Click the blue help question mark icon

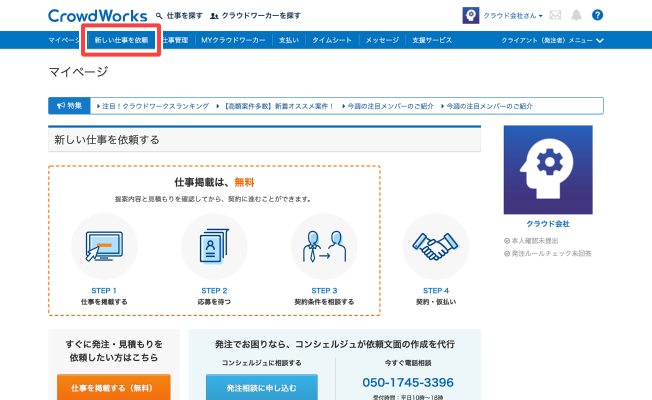tap(598, 16)
